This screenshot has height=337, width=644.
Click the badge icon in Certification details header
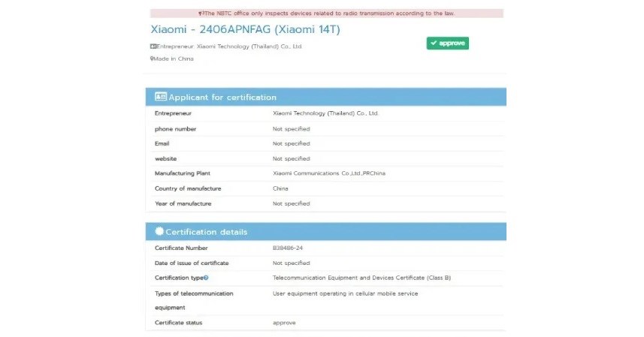tap(159, 231)
